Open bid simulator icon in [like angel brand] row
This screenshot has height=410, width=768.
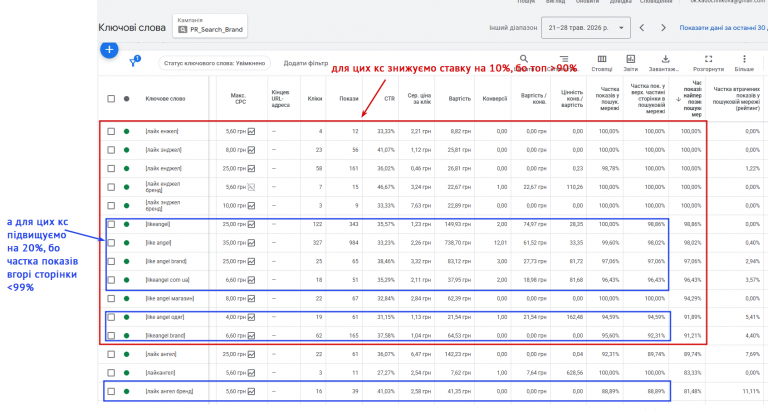(x=251, y=262)
